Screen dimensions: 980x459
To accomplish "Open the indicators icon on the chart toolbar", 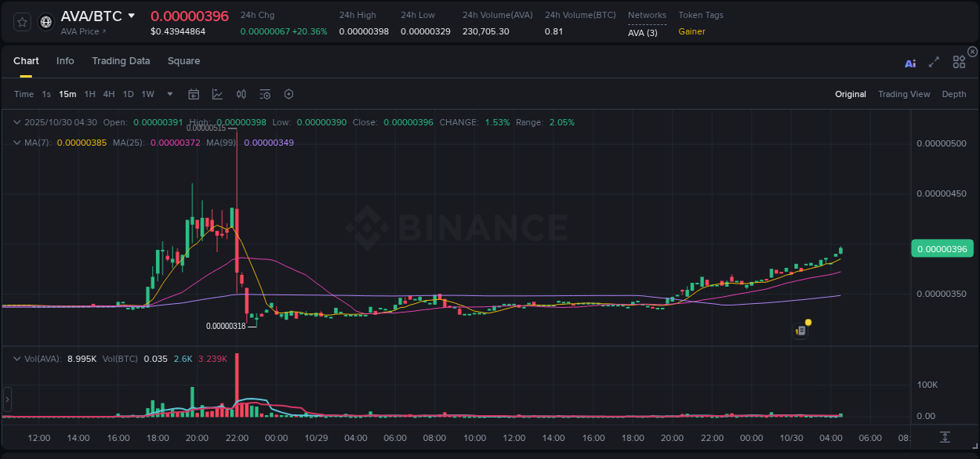I will point(241,94).
